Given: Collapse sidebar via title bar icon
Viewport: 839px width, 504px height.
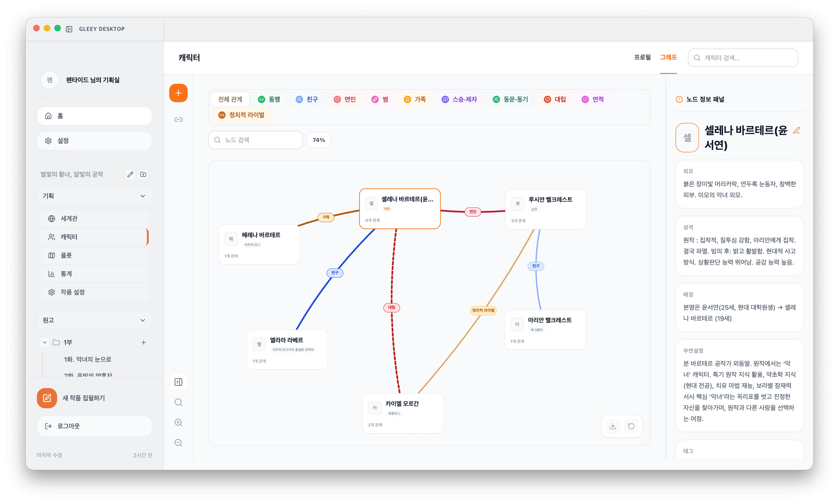Looking at the screenshot, I should click(x=69, y=29).
